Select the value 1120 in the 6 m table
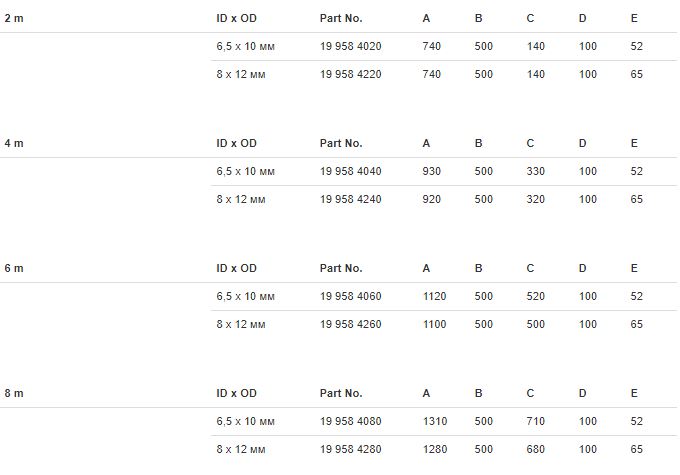 pyautogui.click(x=435, y=297)
